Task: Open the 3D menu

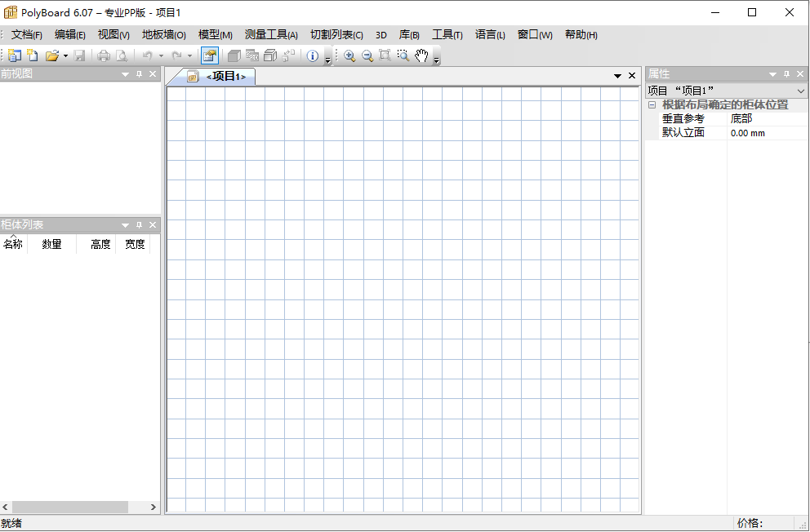Action: coord(381,34)
